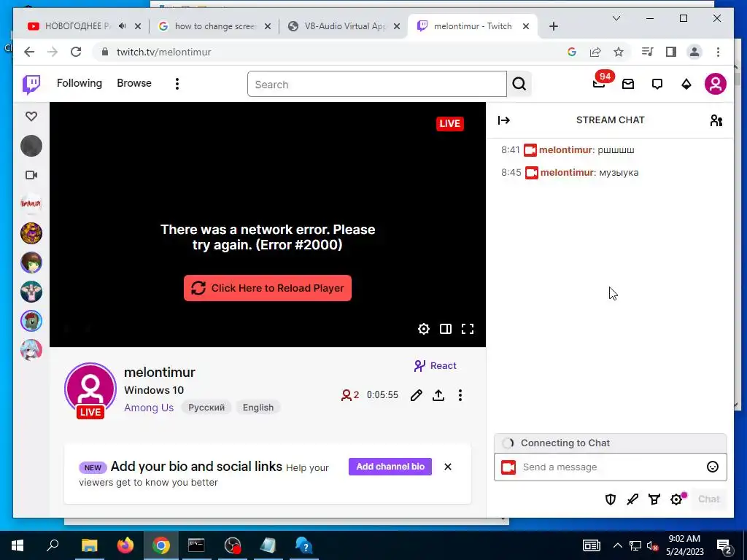Screen dimensions: 747x560
Task: Open the chat emote picker smiley
Action: pyautogui.click(x=712, y=467)
